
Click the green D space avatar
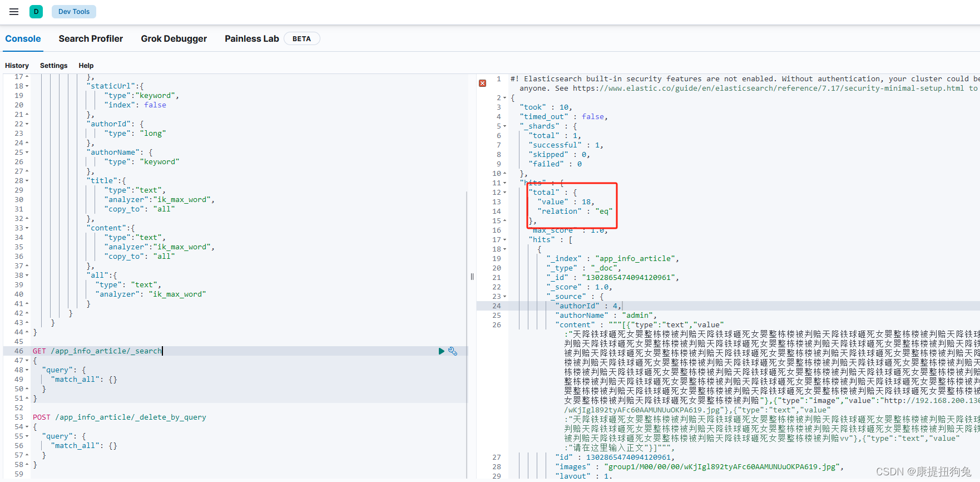point(36,12)
